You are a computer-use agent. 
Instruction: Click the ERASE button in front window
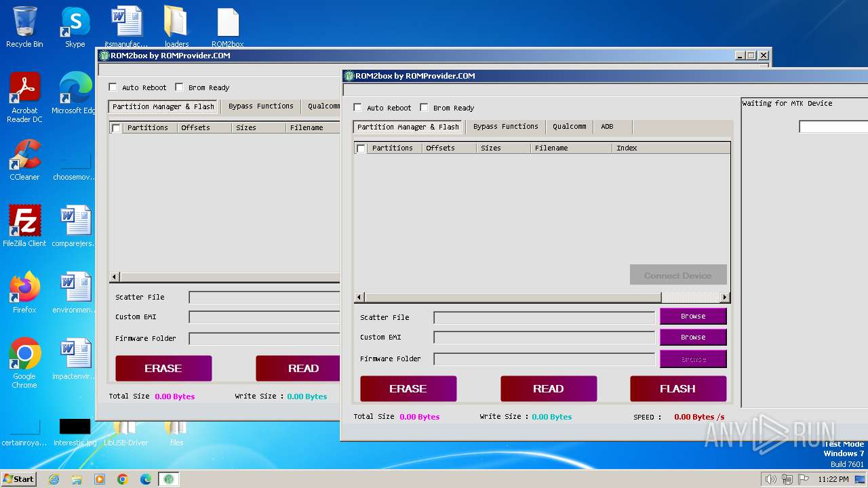pos(408,389)
